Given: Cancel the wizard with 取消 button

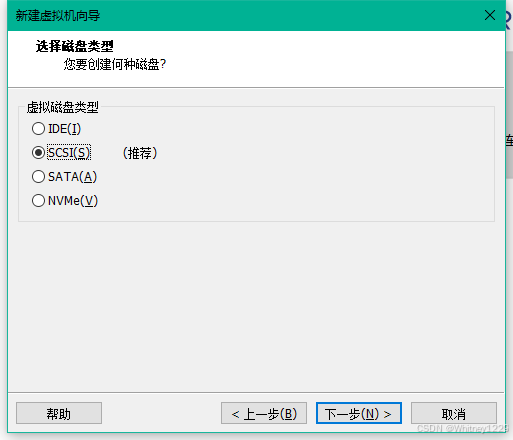Looking at the screenshot, I should click(454, 413).
